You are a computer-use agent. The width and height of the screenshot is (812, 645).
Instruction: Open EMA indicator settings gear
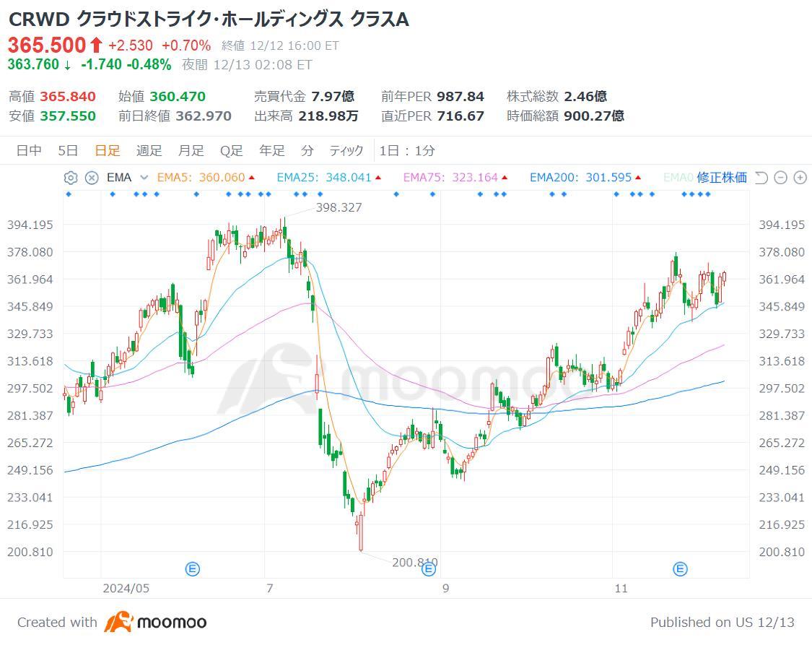71,178
